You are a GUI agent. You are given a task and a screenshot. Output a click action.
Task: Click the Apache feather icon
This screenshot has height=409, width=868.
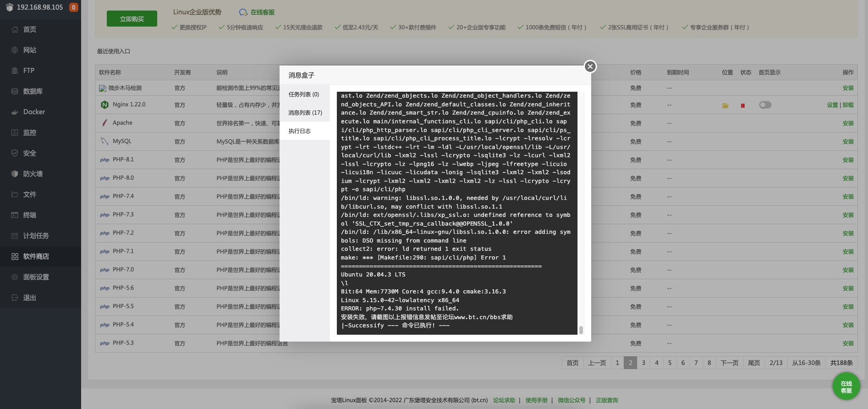pyautogui.click(x=104, y=123)
